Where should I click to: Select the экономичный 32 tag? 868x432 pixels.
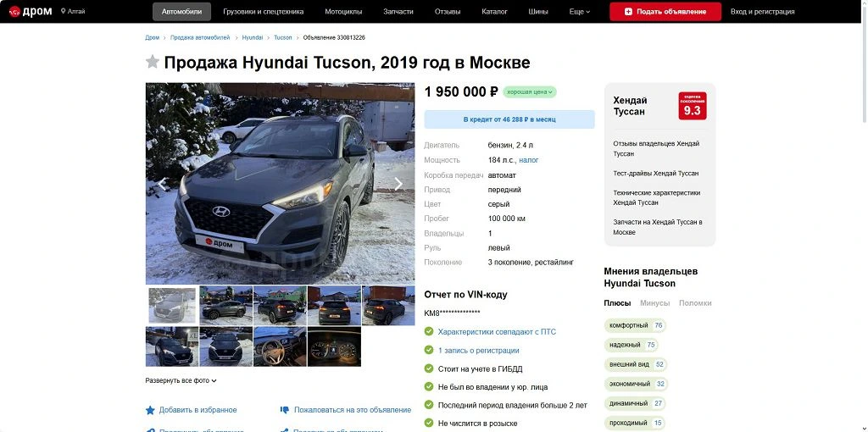(x=636, y=384)
